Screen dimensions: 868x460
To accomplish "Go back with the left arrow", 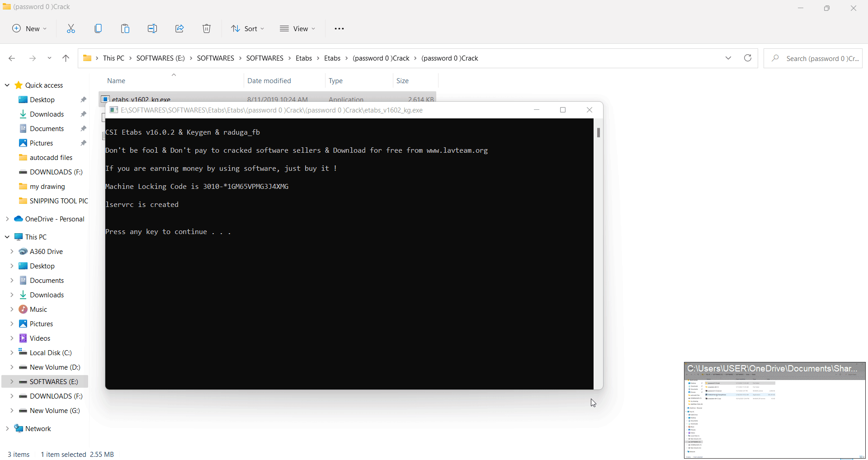I will click(12, 58).
